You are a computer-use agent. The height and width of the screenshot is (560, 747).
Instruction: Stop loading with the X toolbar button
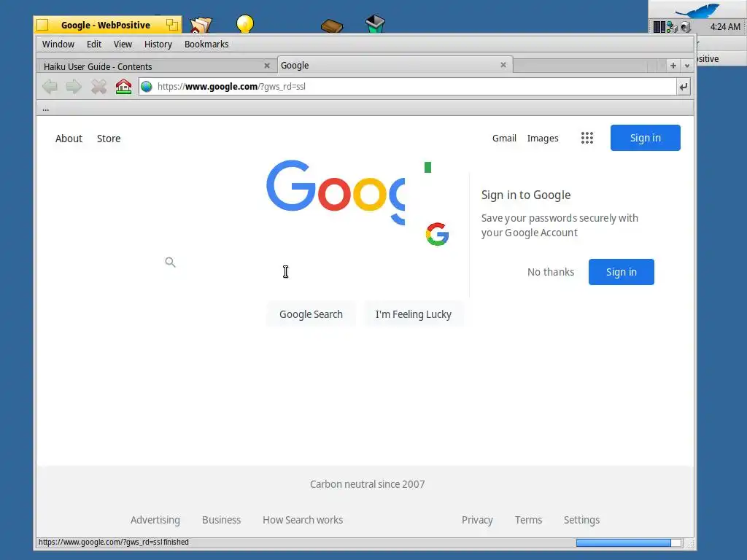[x=98, y=87]
